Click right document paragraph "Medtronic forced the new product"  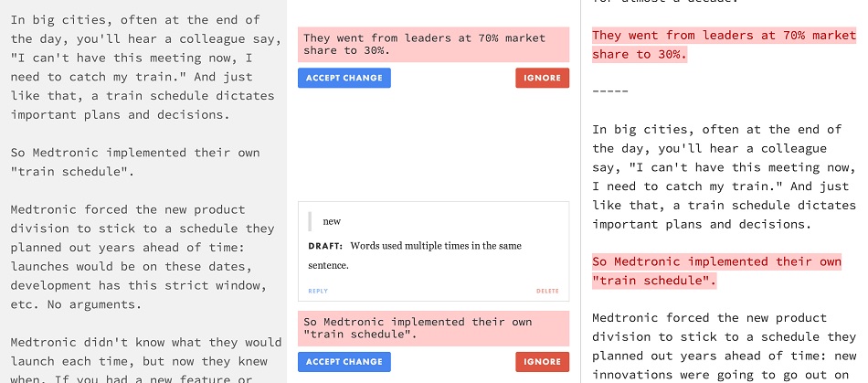tap(724, 346)
